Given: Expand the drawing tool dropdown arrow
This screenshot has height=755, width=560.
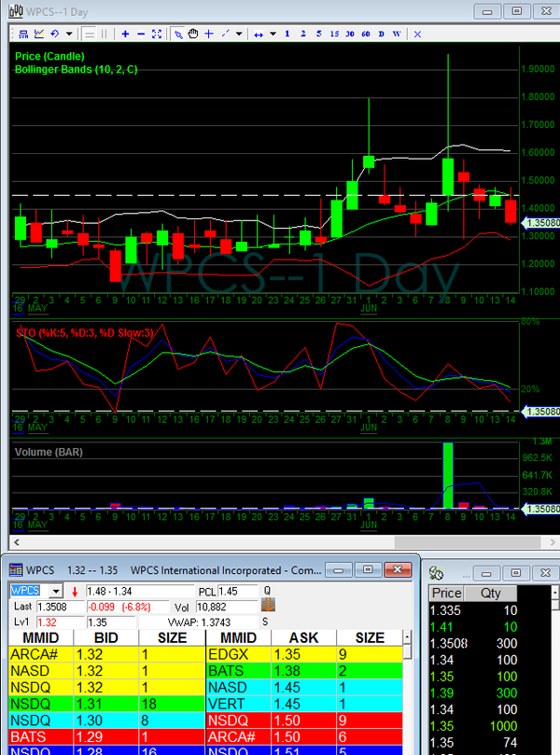Looking at the screenshot, I should coord(239,34).
